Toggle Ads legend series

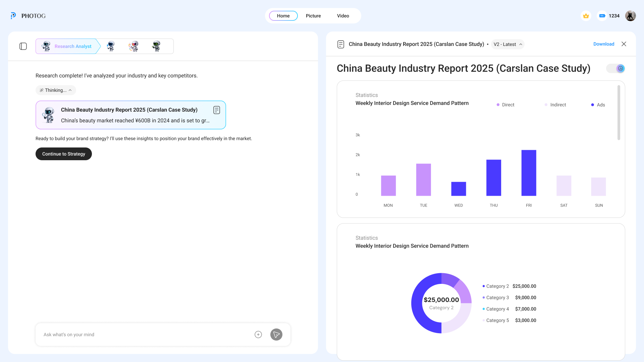pos(598,105)
